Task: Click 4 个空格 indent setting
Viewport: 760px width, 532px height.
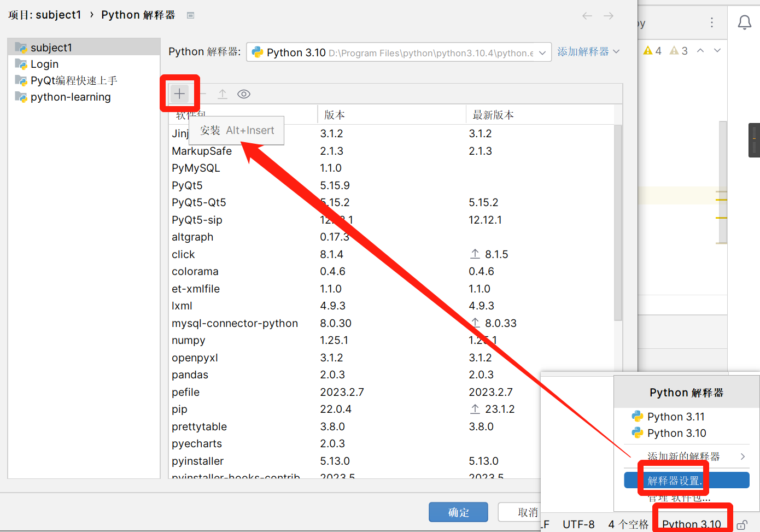Action: pyautogui.click(x=628, y=524)
